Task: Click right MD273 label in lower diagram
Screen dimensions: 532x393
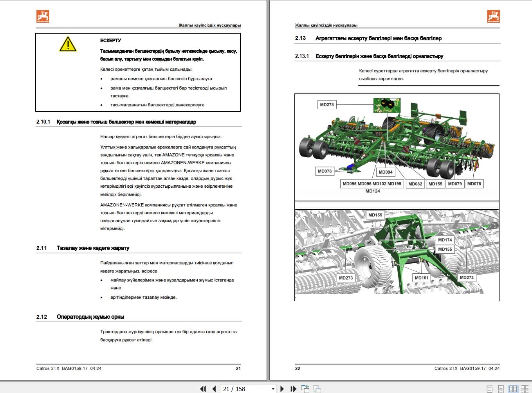Action: tap(467, 278)
